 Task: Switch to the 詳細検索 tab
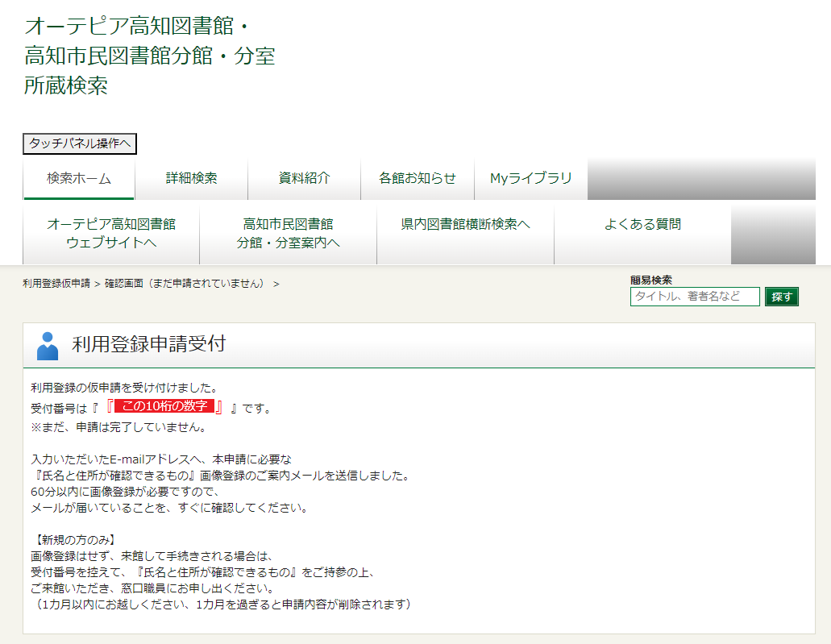(192, 179)
